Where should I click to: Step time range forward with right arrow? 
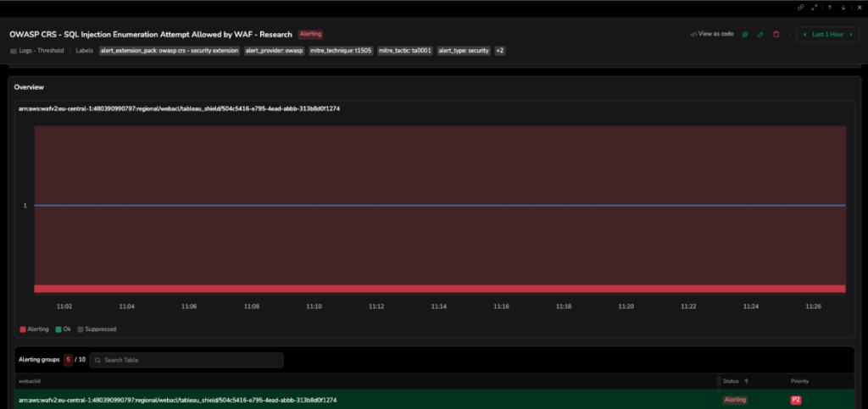[x=853, y=35]
